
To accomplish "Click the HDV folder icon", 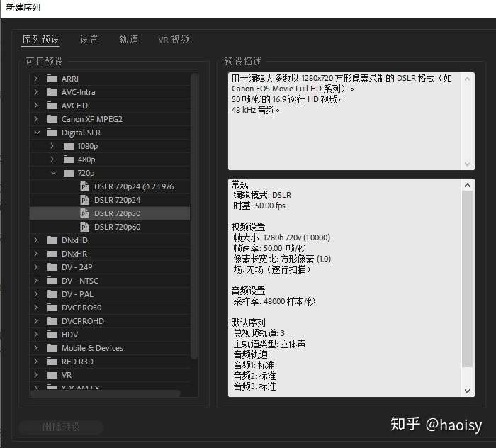I will pyautogui.click(x=52, y=335).
